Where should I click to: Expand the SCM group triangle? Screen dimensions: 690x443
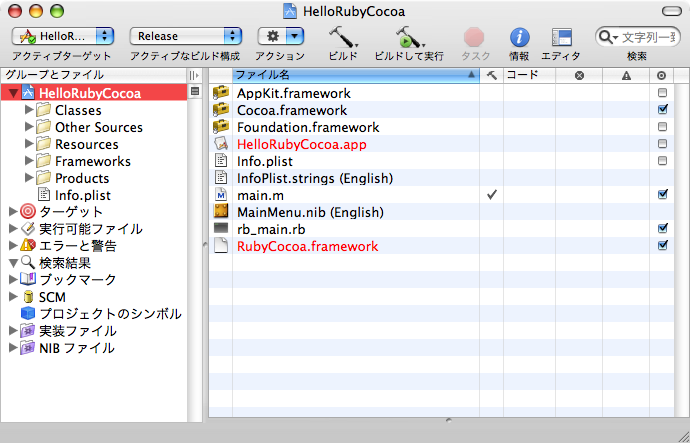(x=13, y=297)
